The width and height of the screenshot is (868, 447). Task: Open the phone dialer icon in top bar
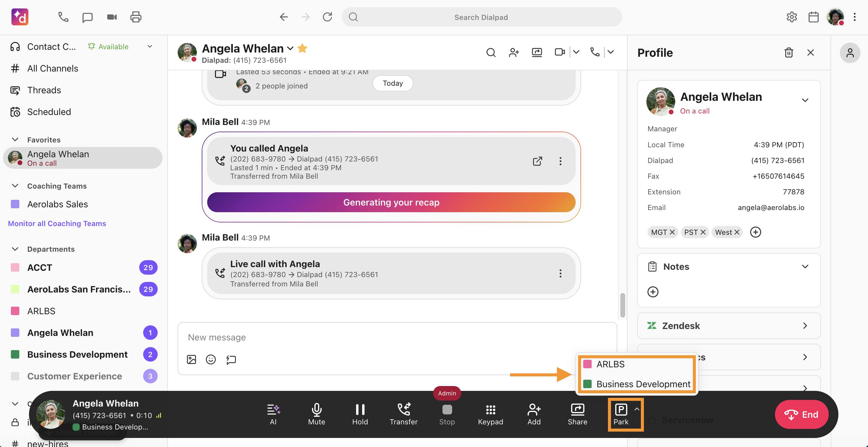tap(63, 17)
